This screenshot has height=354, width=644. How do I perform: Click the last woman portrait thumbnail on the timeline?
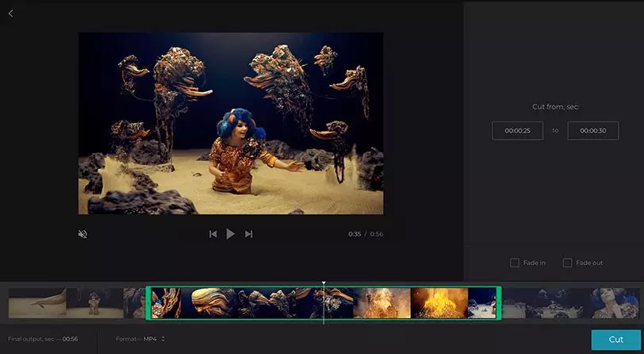click(615, 303)
